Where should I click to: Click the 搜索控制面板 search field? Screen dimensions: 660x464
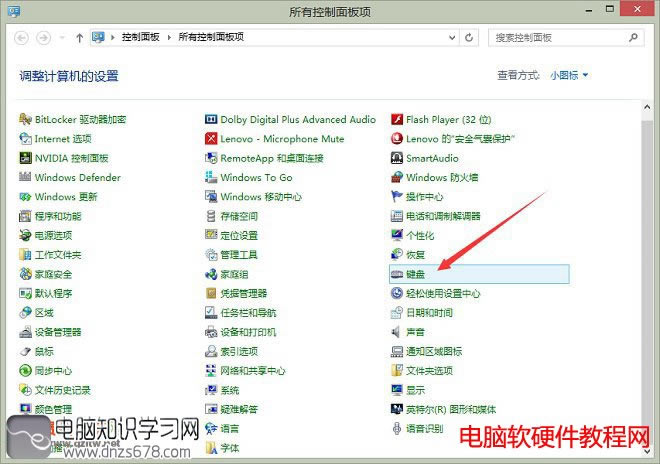[566, 37]
